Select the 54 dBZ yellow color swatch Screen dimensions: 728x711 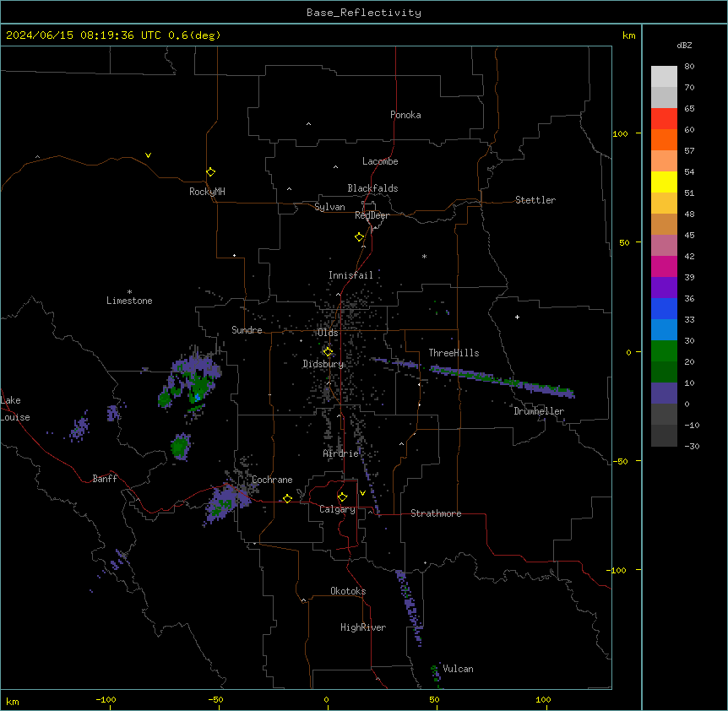coord(664,182)
